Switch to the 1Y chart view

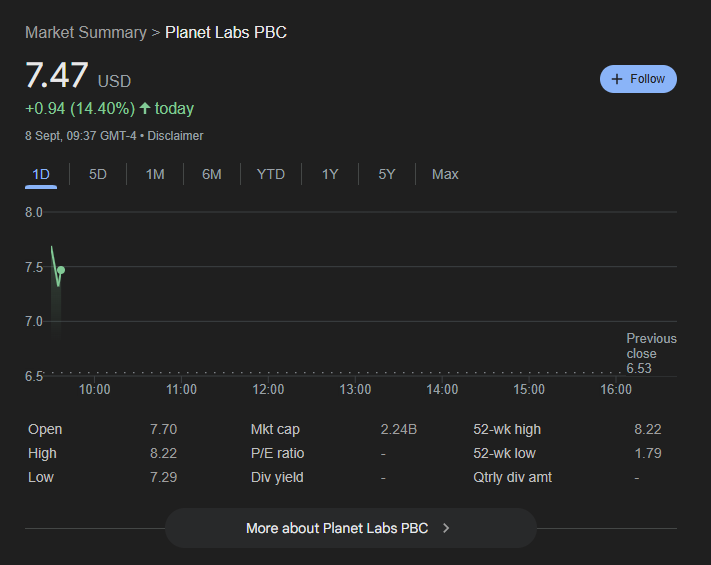coord(330,174)
